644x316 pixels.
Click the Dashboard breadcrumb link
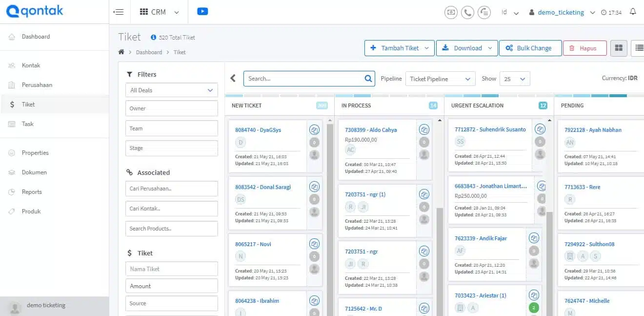149,52
